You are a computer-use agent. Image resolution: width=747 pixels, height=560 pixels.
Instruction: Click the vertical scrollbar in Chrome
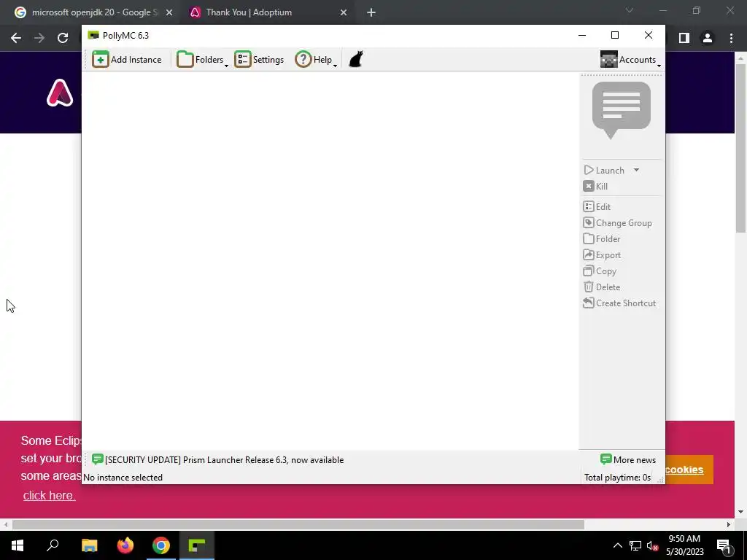coord(740,147)
